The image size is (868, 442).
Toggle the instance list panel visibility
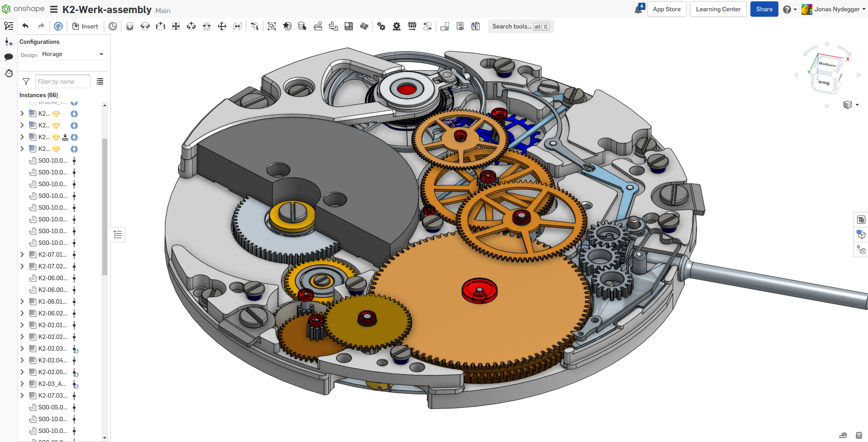pos(9,26)
